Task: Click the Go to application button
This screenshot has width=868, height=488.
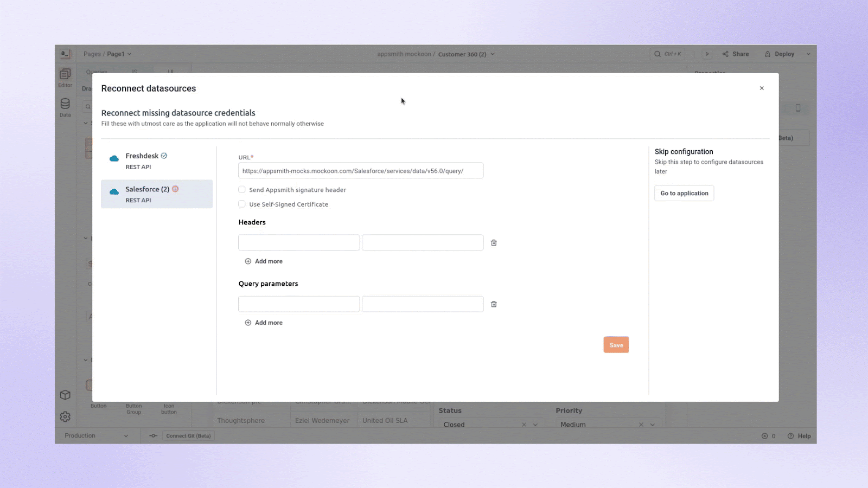Action: pyautogui.click(x=684, y=193)
